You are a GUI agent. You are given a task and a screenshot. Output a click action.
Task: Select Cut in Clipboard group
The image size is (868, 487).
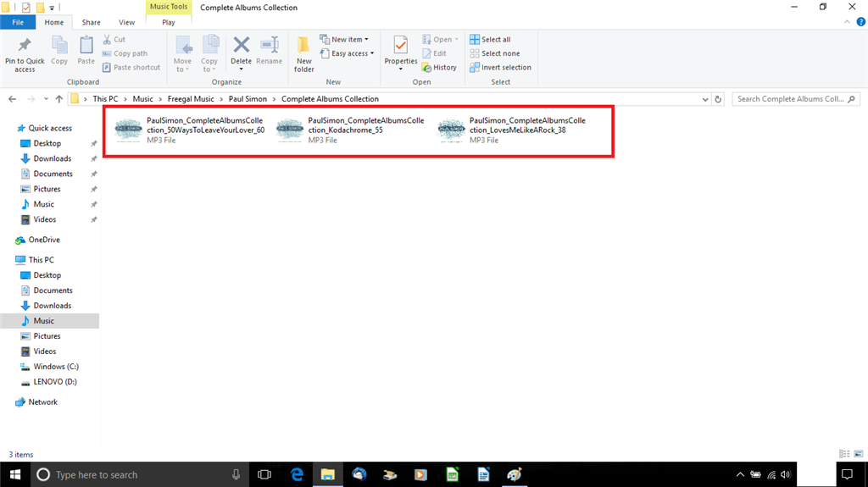(x=114, y=39)
